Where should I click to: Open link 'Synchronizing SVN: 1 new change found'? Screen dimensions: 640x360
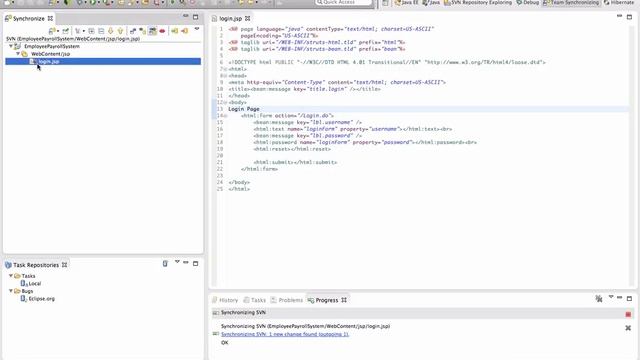(285, 334)
